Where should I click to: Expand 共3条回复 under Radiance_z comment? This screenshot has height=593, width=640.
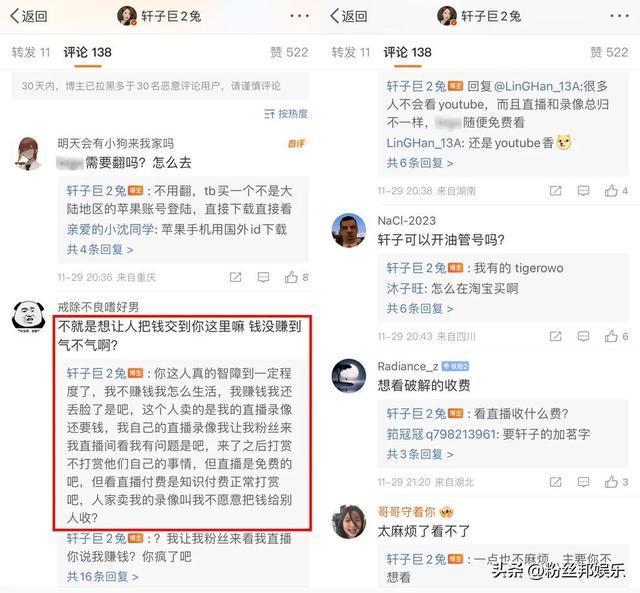click(x=420, y=454)
